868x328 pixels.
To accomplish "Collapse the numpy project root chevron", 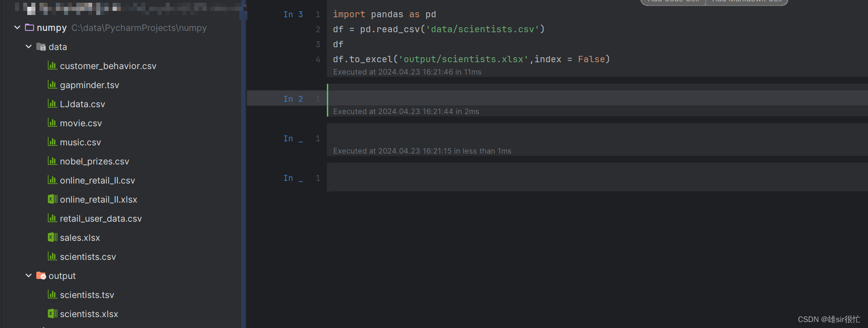I will [x=17, y=28].
